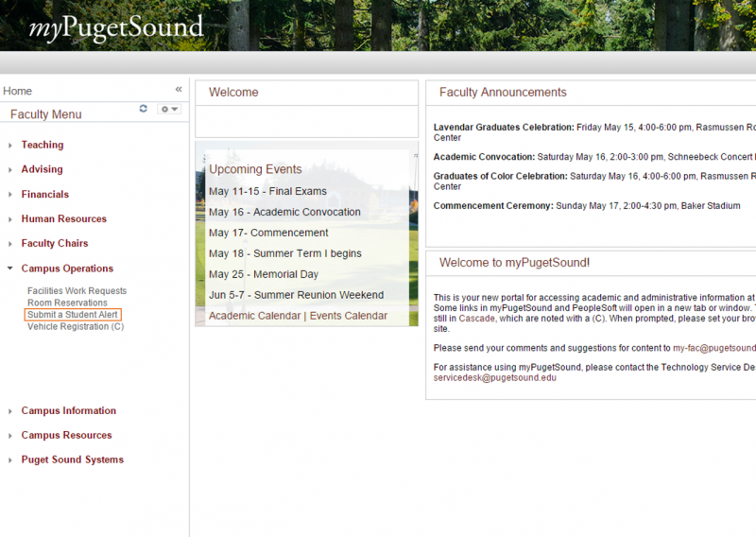Click 'Graduates of Color Celebration:' announcement
756x537 pixels.
pyautogui.click(x=501, y=176)
